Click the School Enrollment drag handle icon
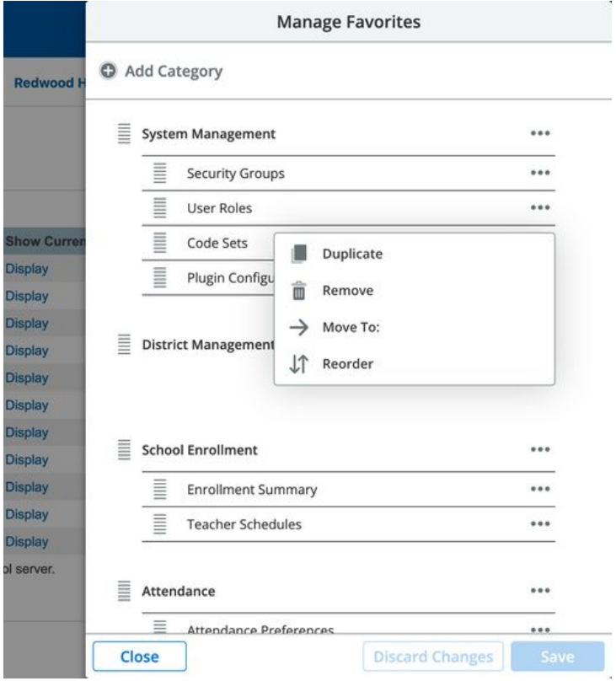The width and height of the screenshot is (616, 681). tap(124, 450)
